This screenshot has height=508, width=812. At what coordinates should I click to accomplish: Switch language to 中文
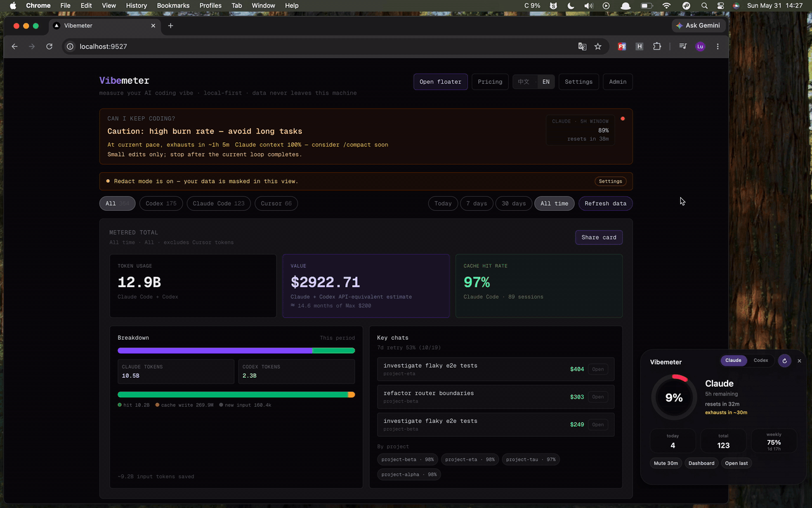point(523,82)
